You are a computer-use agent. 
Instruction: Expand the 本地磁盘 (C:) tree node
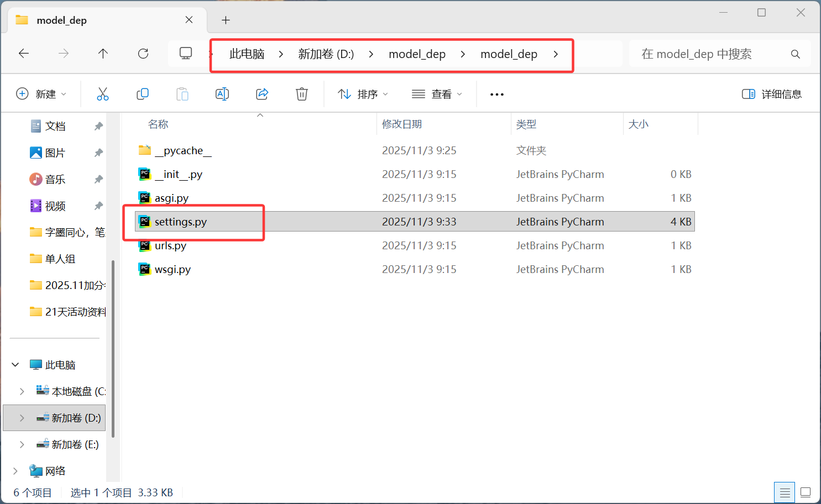click(22, 391)
